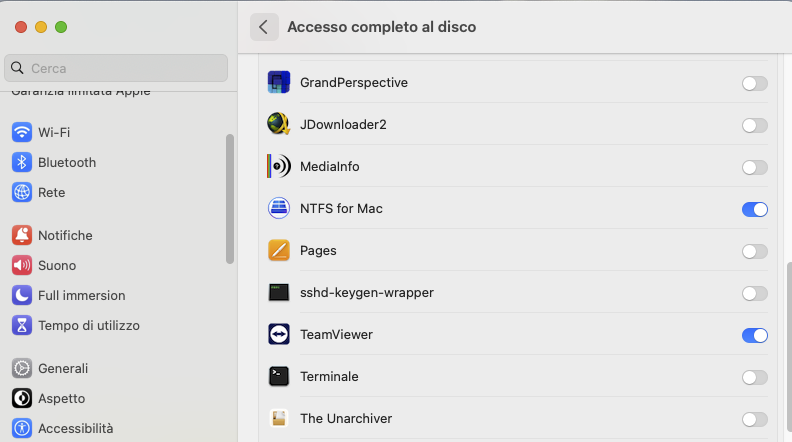The height and width of the screenshot is (442, 792).
Task: Click The Unarchiver label text
Action: coord(346,418)
